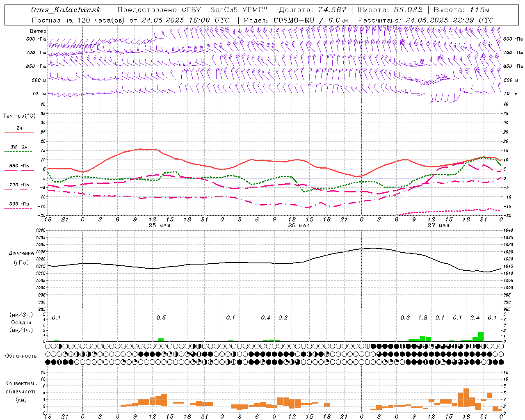Click the '0.2' precipitation amount value
The image size is (525, 420).
pos(283,318)
